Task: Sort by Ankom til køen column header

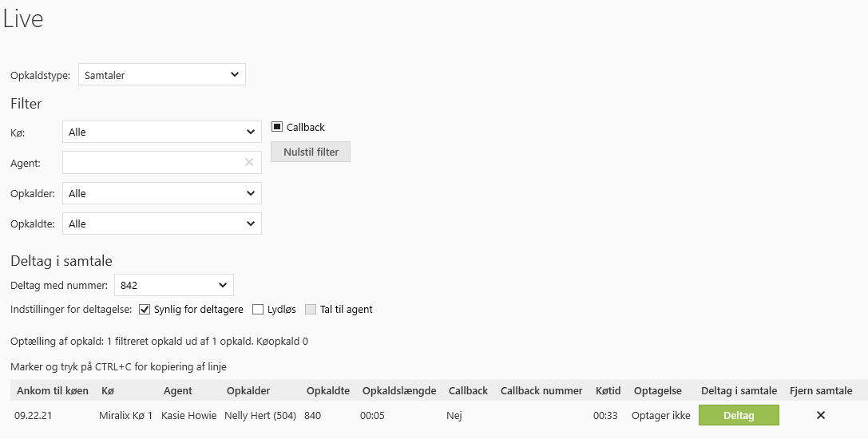Action: click(50, 390)
